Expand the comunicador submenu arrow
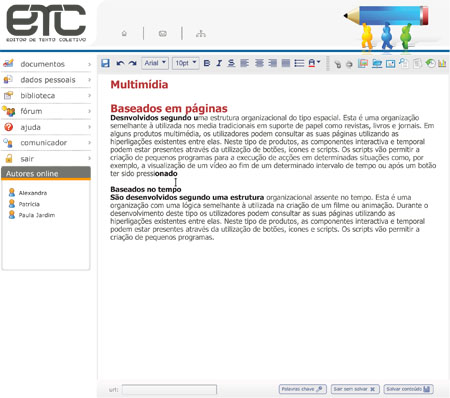The height and width of the screenshot is (398, 450). pyautogui.click(x=89, y=143)
